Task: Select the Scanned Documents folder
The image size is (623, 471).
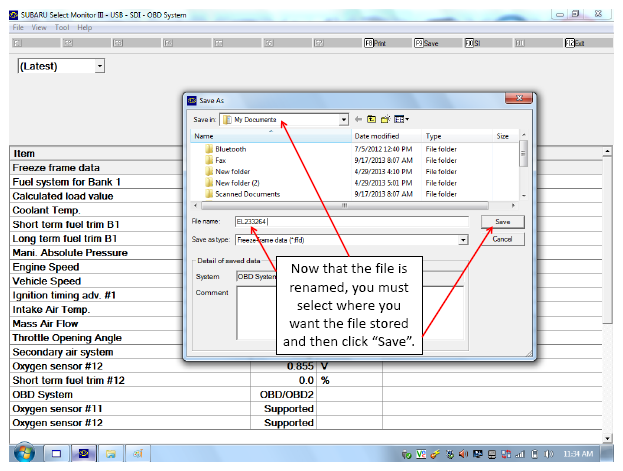Action: pyautogui.click(x=247, y=194)
